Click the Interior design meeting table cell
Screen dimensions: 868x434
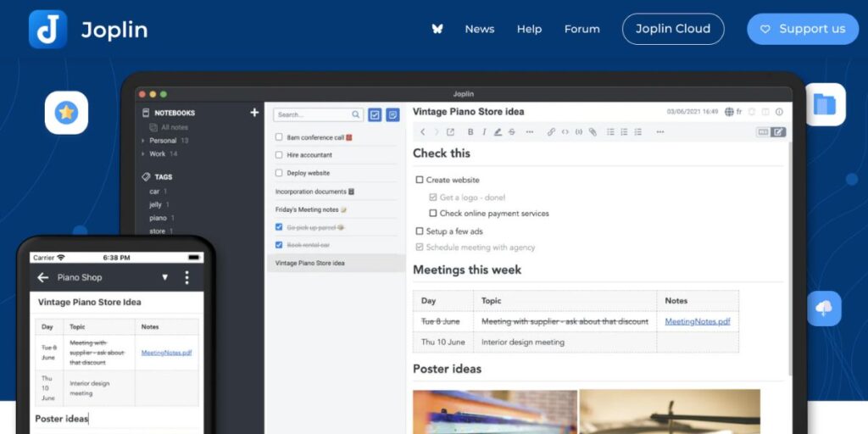pos(565,342)
